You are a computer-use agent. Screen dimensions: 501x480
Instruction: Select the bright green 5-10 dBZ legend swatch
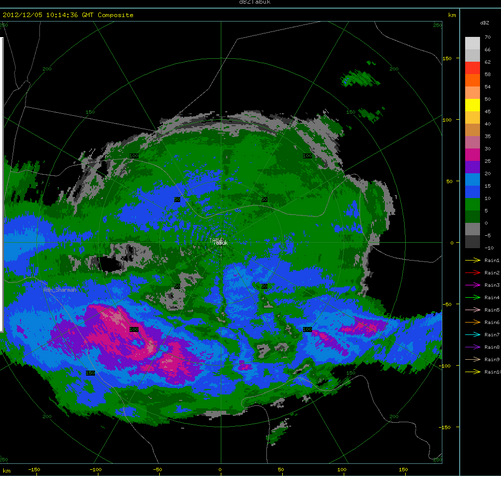click(x=473, y=205)
